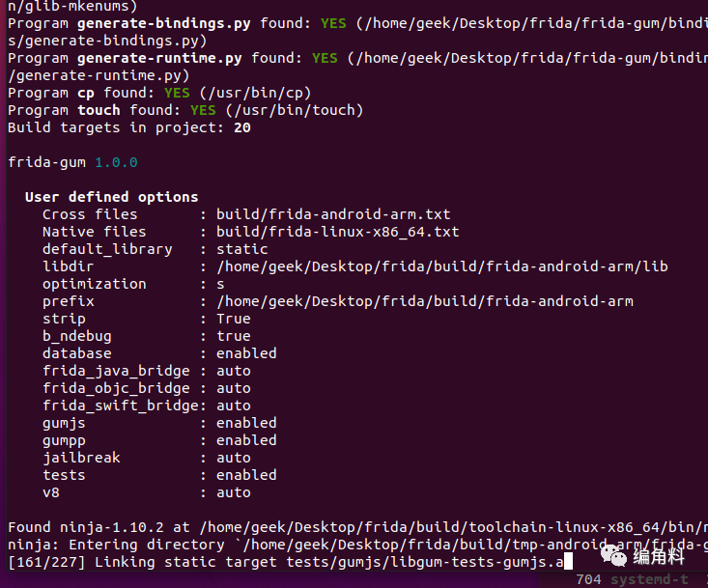Viewport: 708px width, 588px height.
Task: Click the 'generate-runtime.py' program name
Action: point(159,58)
